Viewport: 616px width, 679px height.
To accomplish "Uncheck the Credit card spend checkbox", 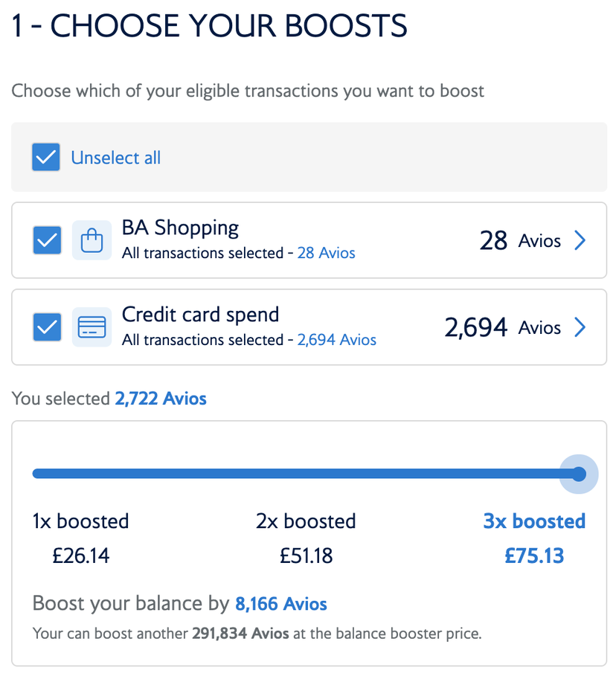I will point(46,326).
